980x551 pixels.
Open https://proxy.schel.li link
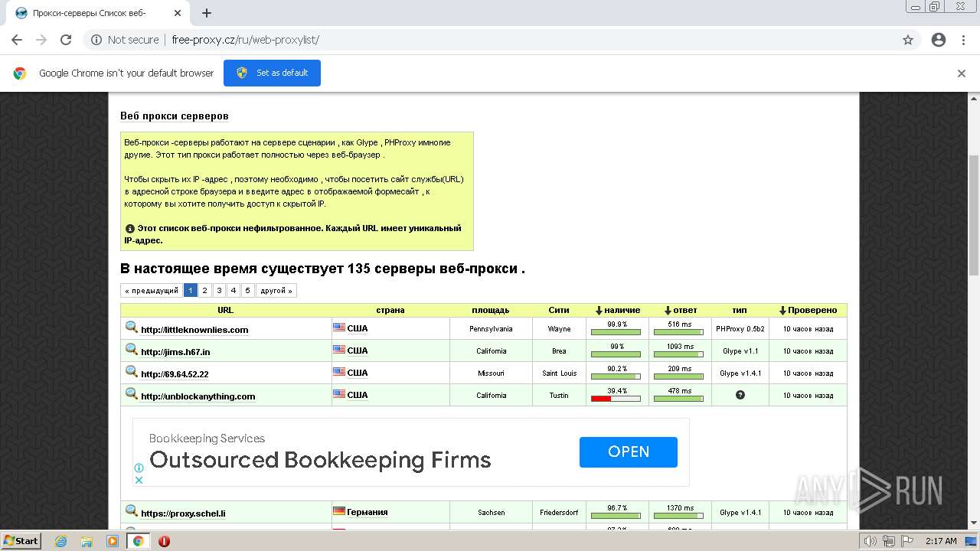[x=183, y=514]
